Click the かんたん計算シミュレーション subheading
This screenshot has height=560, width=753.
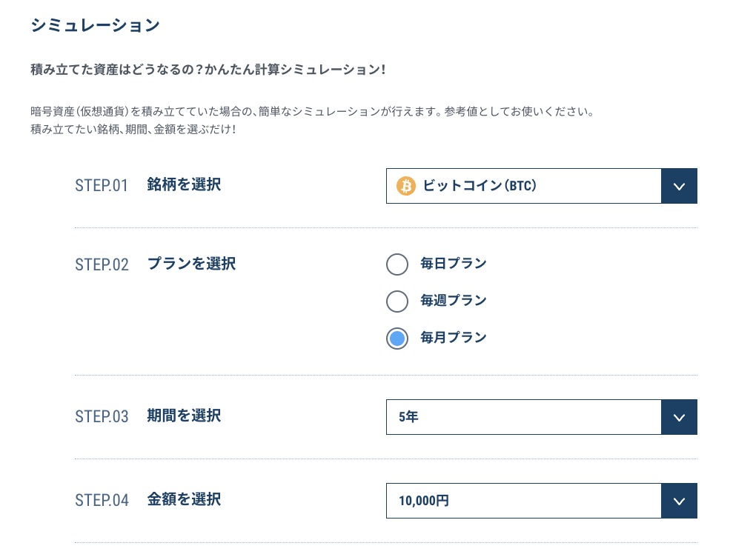click(x=208, y=70)
